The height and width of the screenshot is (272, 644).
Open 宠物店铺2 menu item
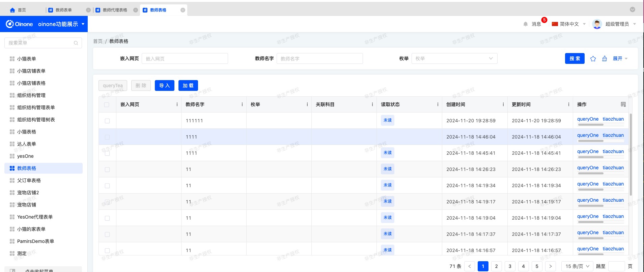pyautogui.click(x=28, y=193)
